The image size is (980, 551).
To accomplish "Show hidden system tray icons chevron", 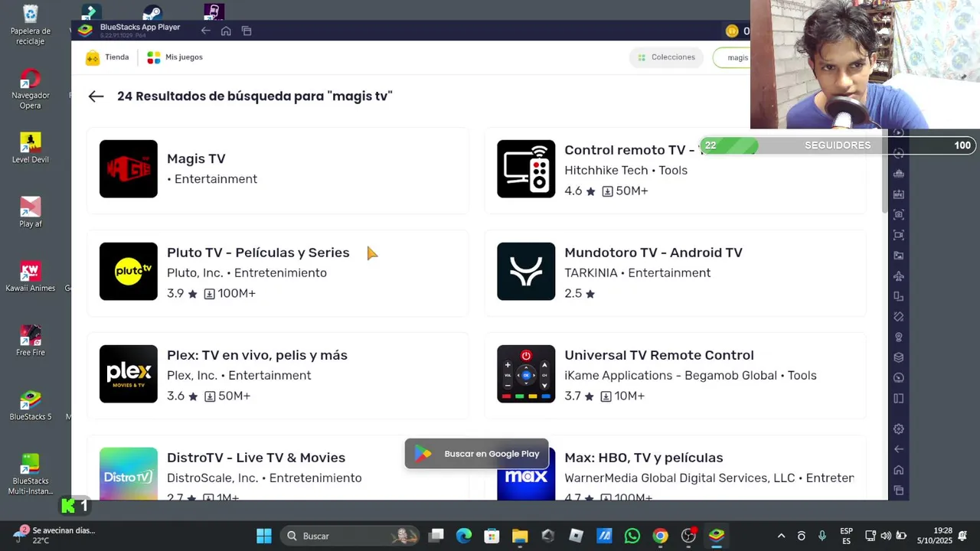I will [x=781, y=536].
